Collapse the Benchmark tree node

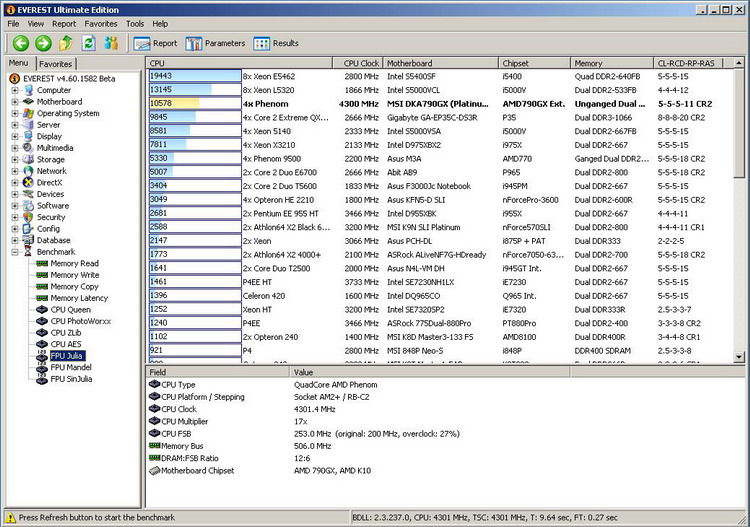pyautogui.click(x=15, y=252)
